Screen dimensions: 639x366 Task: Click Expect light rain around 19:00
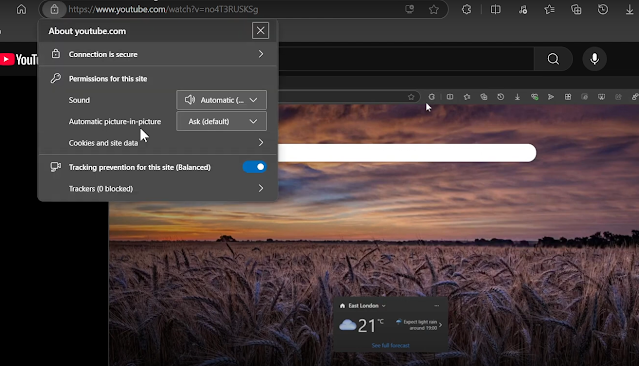[x=419, y=325]
